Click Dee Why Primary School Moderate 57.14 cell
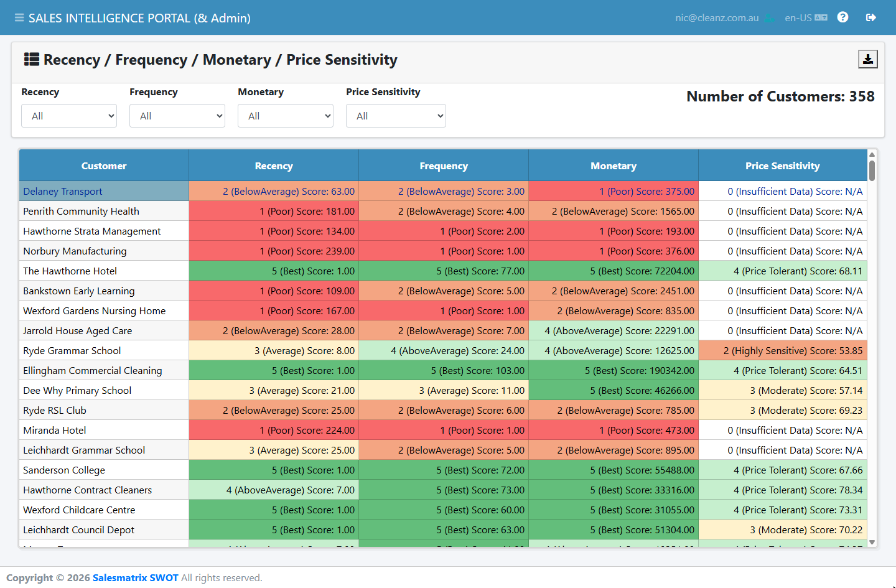Image resolution: width=896 pixels, height=588 pixels. (x=783, y=390)
